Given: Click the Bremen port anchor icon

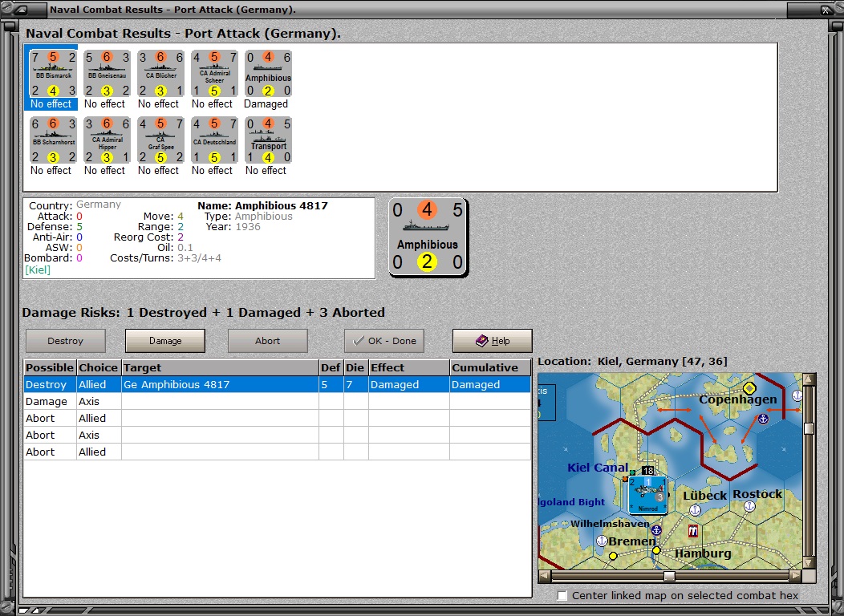Looking at the screenshot, I should tap(603, 541).
